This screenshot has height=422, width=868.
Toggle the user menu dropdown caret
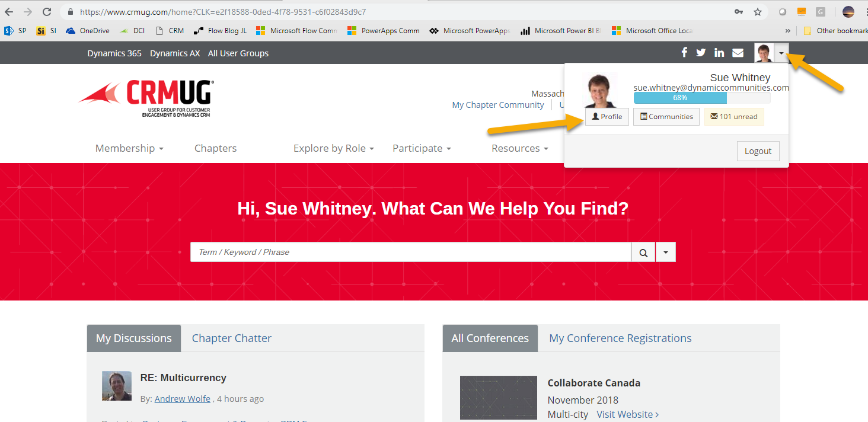click(781, 53)
